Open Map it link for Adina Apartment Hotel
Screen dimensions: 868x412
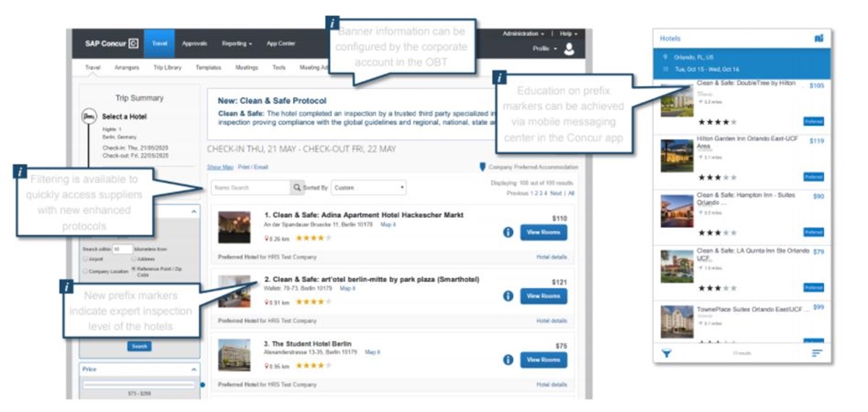388,224
